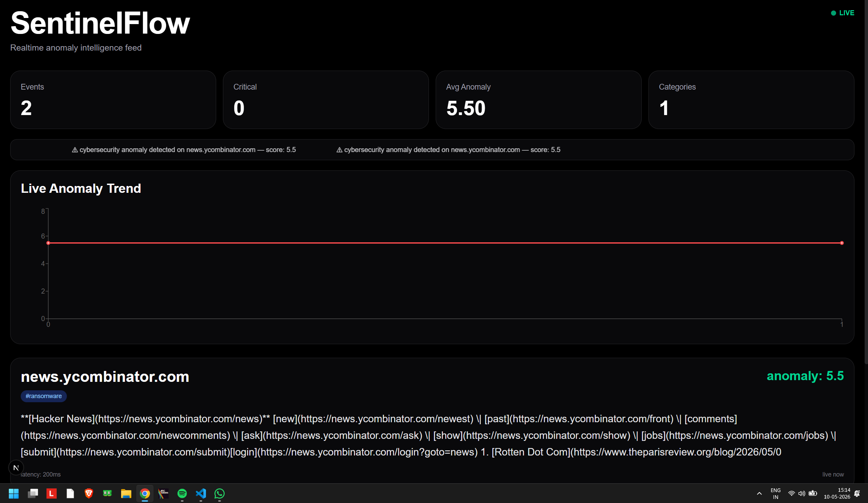Screen dimensions: 868x503
Task: Click the ENG IN language indicator
Action: pyautogui.click(x=775, y=493)
